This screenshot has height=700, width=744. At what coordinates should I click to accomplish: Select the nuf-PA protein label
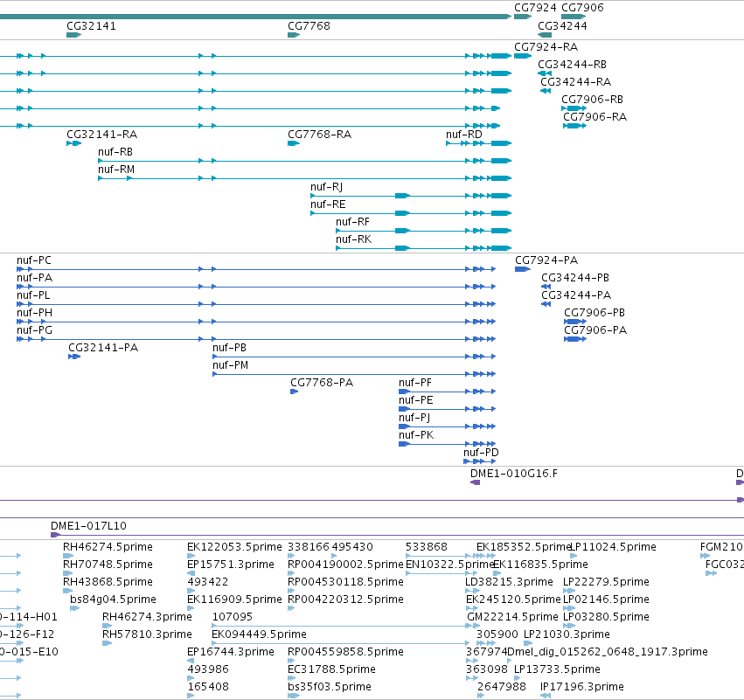tap(34, 278)
